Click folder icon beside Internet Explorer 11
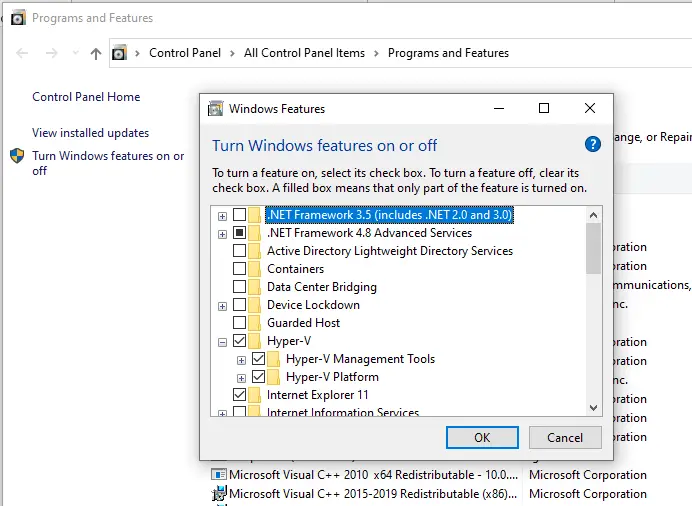692x506 pixels. pos(254,395)
